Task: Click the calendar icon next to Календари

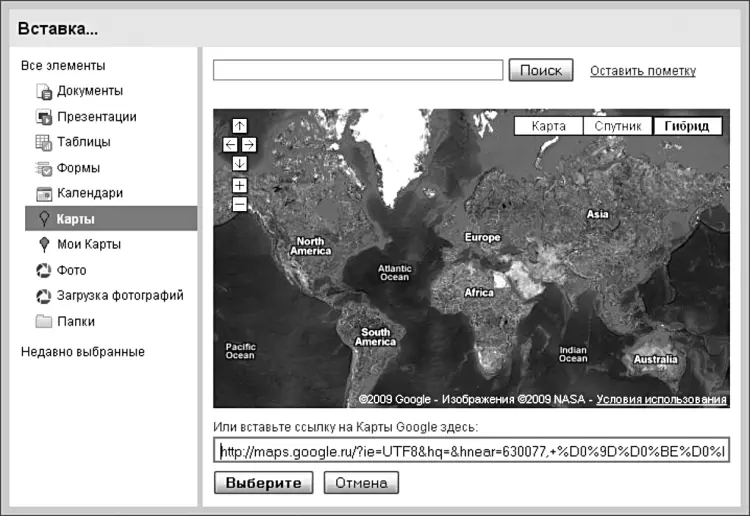Action: click(44, 194)
